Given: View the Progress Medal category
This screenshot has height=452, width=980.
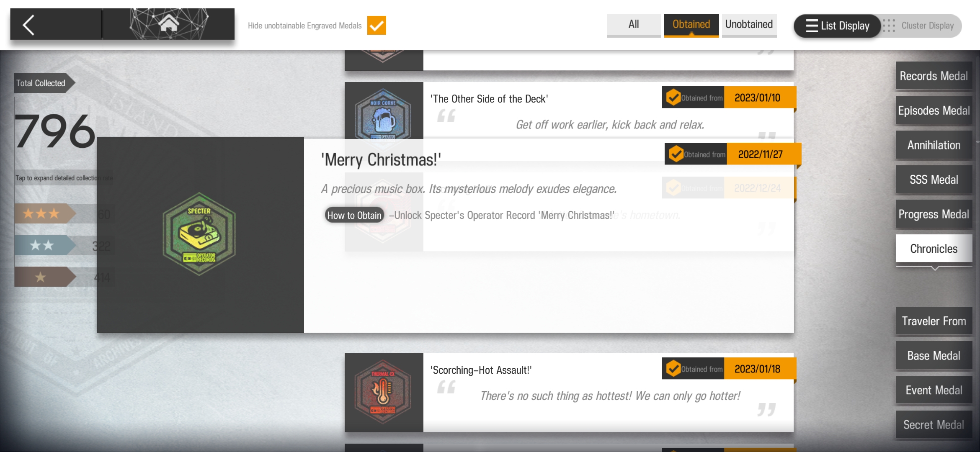Looking at the screenshot, I should (934, 214).
